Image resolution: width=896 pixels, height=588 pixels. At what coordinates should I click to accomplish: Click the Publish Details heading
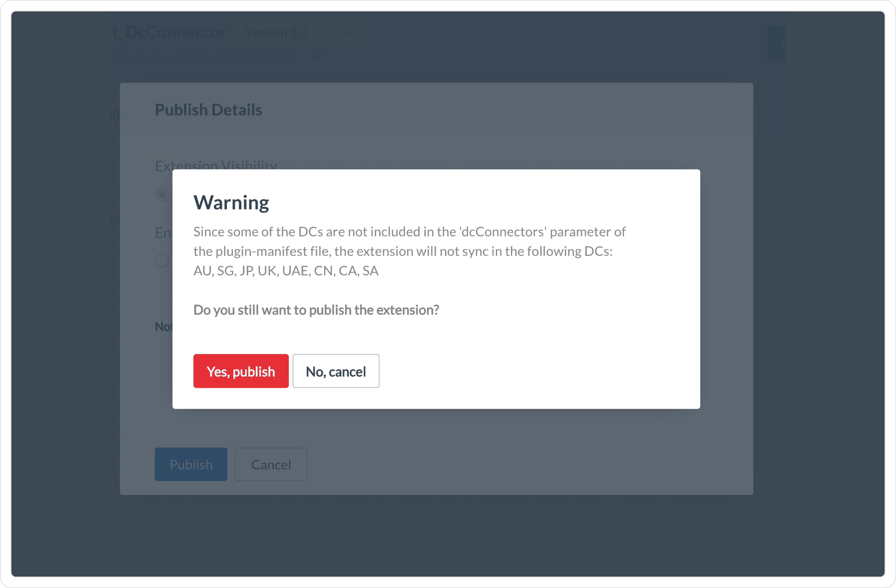[209, 110]
